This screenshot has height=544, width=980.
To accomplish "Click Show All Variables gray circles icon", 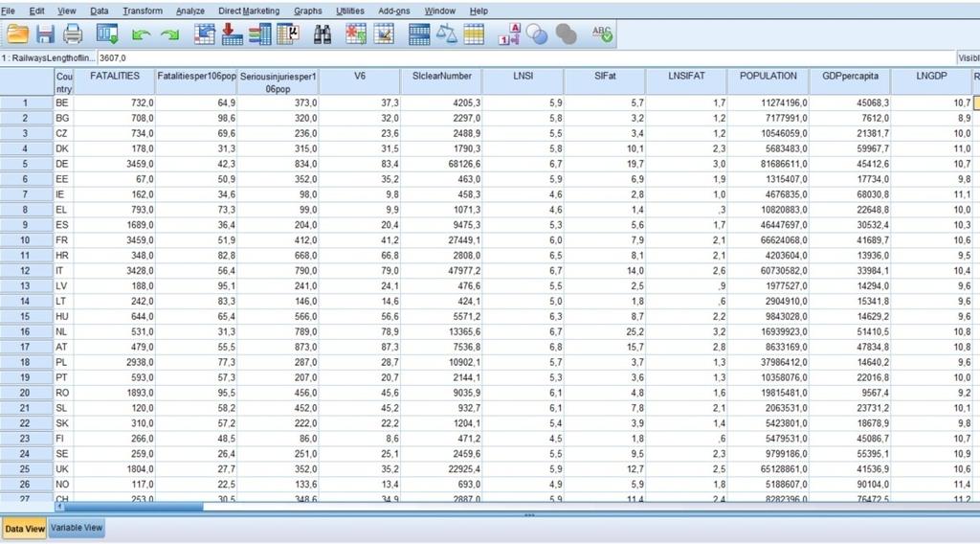I will [567, 34].
